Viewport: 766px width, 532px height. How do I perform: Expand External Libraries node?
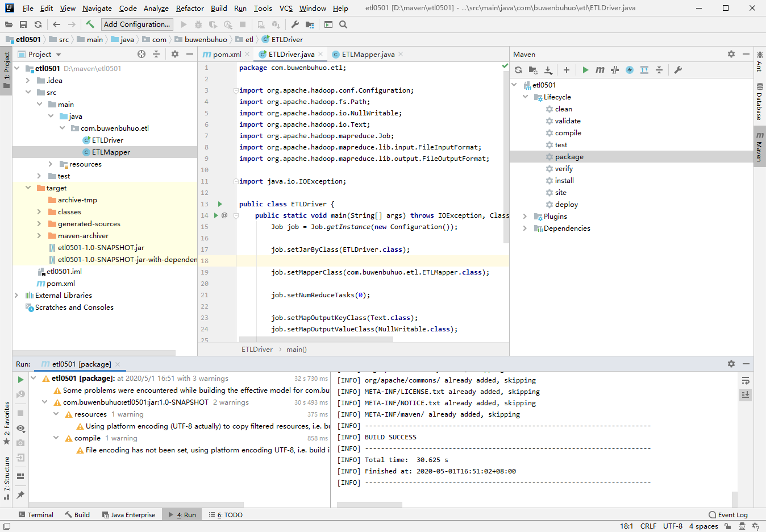point(16,295)
